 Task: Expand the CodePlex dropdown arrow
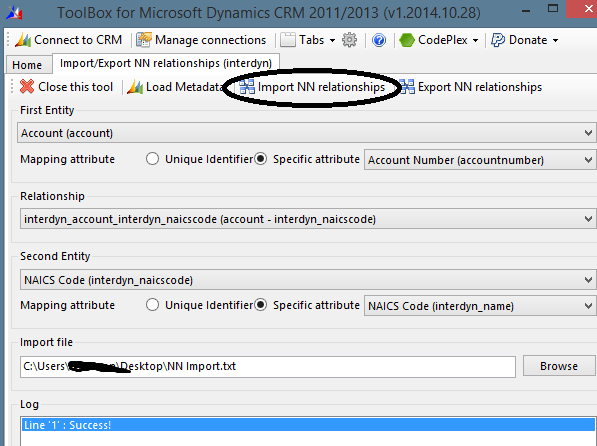pos(475,40)
